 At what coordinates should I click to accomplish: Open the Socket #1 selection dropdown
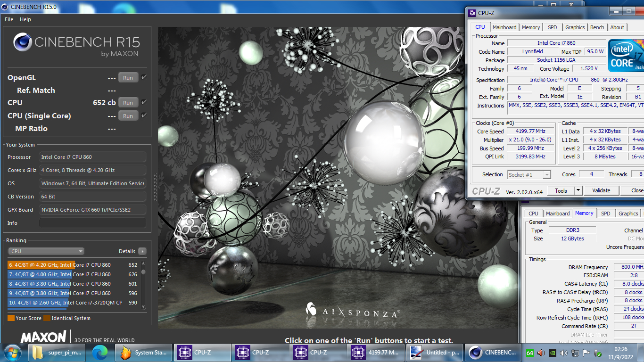529,174
